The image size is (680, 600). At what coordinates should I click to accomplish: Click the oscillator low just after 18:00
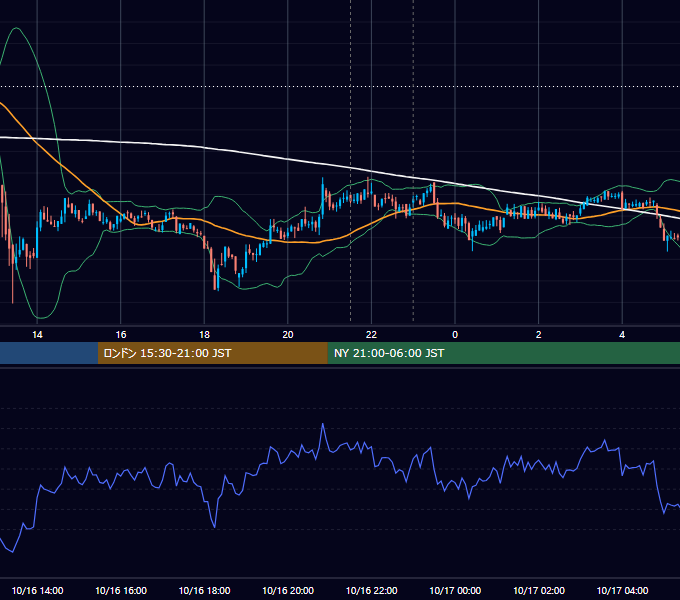click(x=215, y=527)
